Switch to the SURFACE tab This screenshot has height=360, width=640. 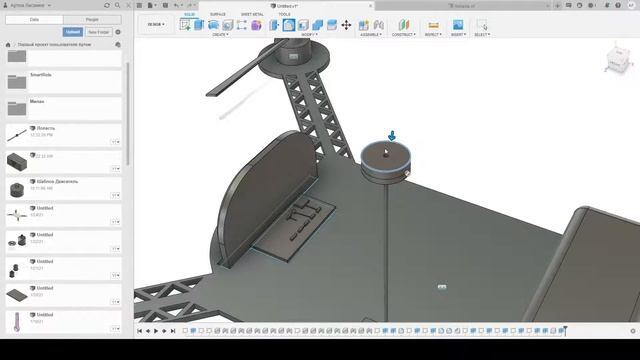218,14
